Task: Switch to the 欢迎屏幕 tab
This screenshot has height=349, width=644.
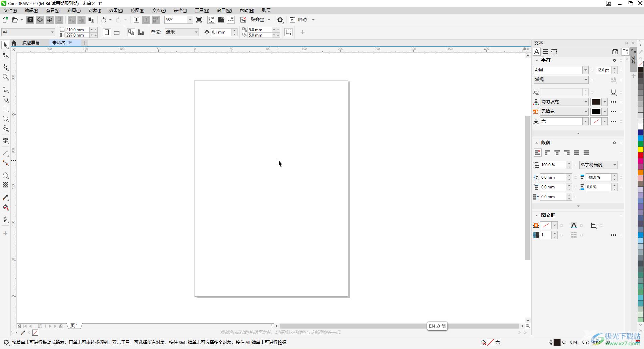Action: tap(31, 43)
